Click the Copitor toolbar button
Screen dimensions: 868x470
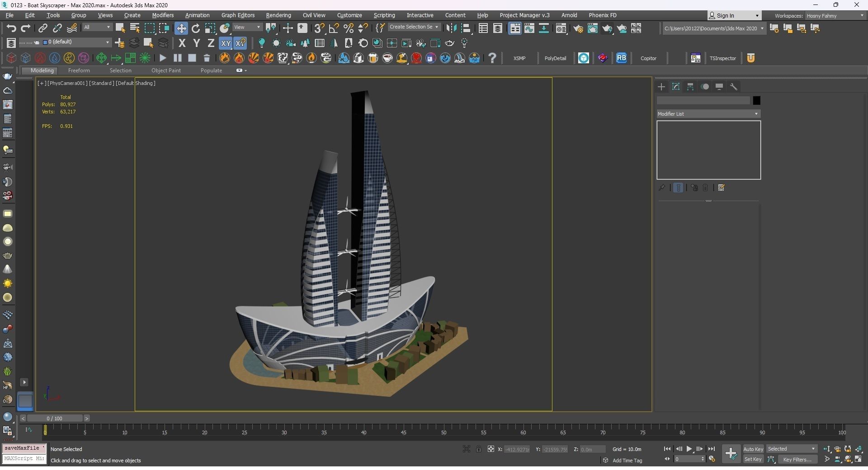pos(648,58)
